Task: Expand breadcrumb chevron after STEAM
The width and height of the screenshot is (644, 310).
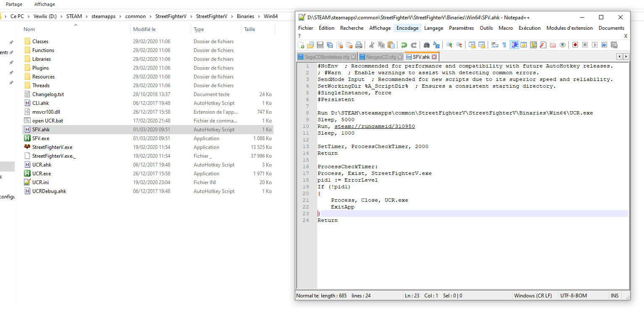Action: point(86,16)
